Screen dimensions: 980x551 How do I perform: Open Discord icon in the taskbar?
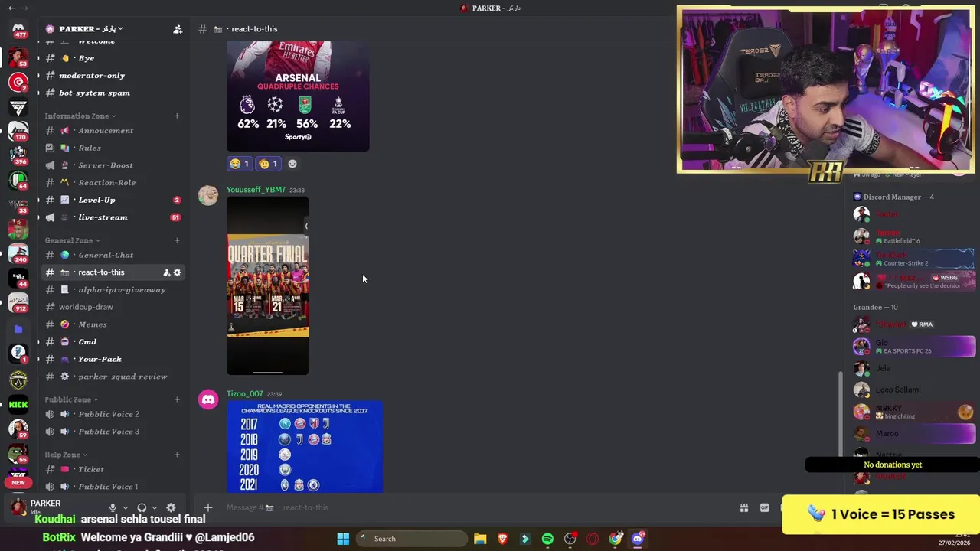click(638, 539)
